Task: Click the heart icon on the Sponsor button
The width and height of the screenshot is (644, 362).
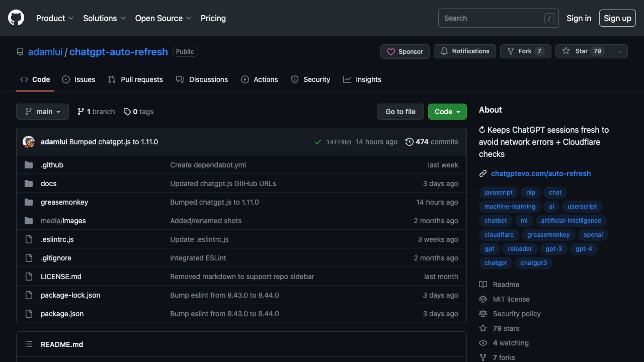Action: [391, 51]
